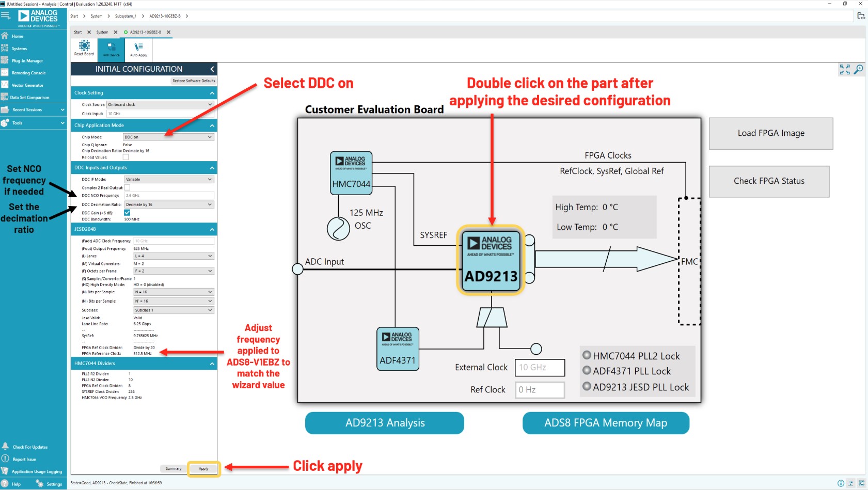Switch to the System tab
Screen dimensions: 868x490
102,32
